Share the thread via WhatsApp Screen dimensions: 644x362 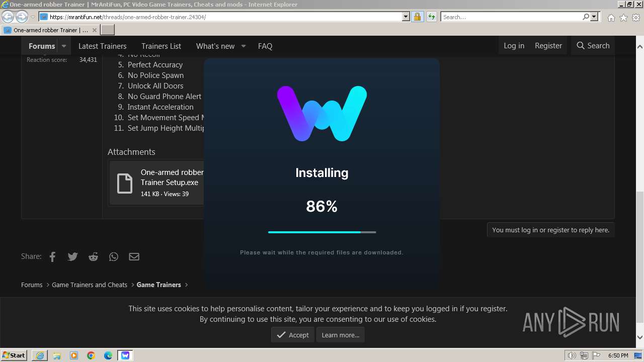click(114, 256)
